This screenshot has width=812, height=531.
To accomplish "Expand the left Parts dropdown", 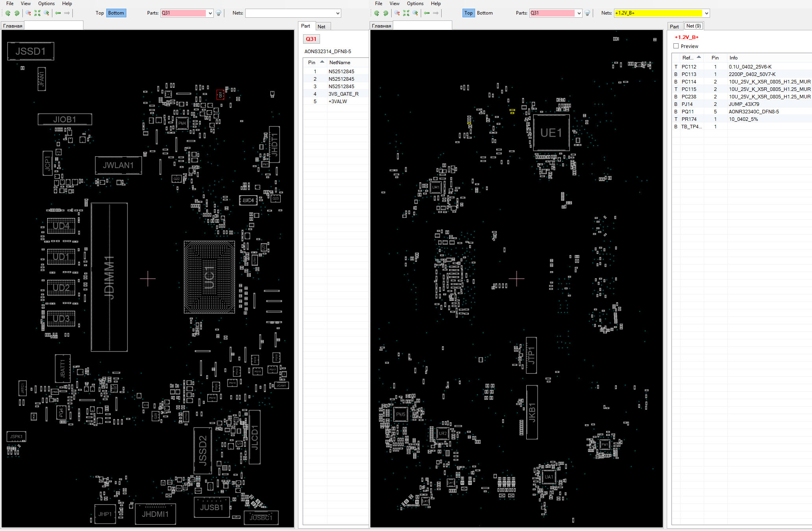I will [210, 13].
